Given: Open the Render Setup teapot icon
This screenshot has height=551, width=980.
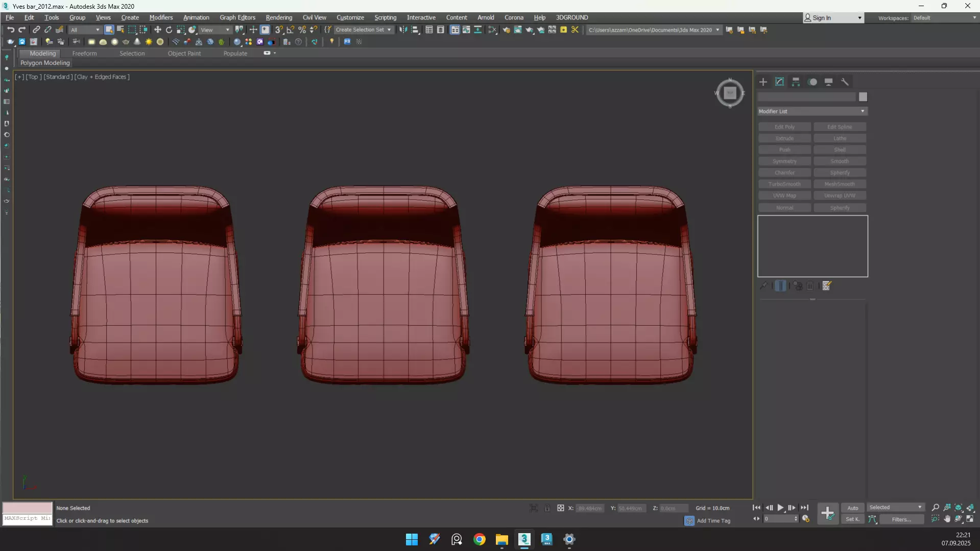Looking at the screenshot, I should [506, 30].
